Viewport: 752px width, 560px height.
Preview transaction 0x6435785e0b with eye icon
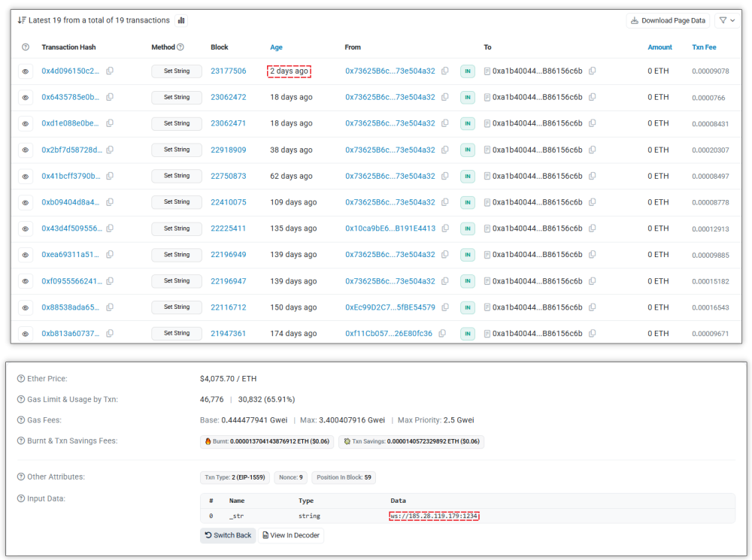26,97
